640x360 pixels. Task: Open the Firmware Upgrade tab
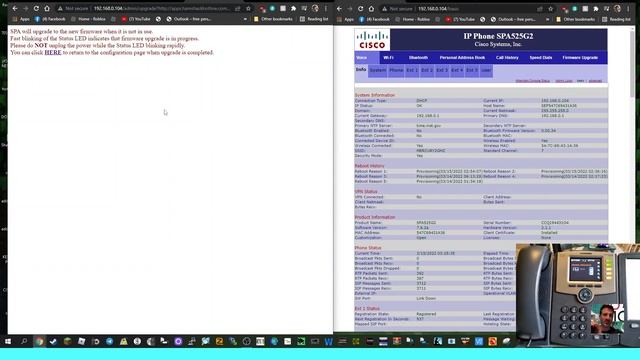click(580, 58)
